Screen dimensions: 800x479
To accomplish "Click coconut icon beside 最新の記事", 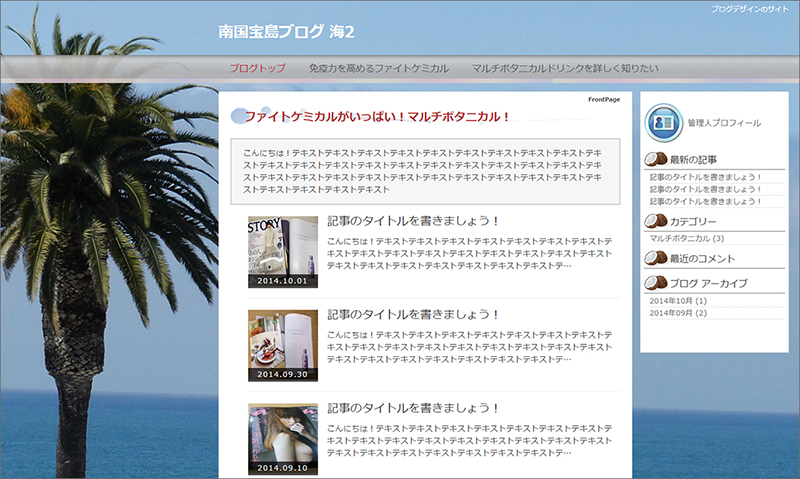I will [656, 160].
